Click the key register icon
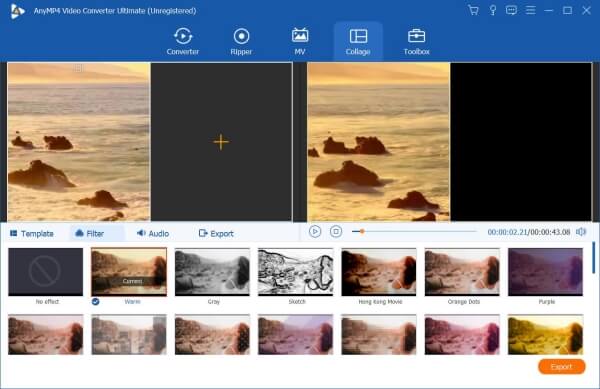600x389 pixels. click(492, 10)
